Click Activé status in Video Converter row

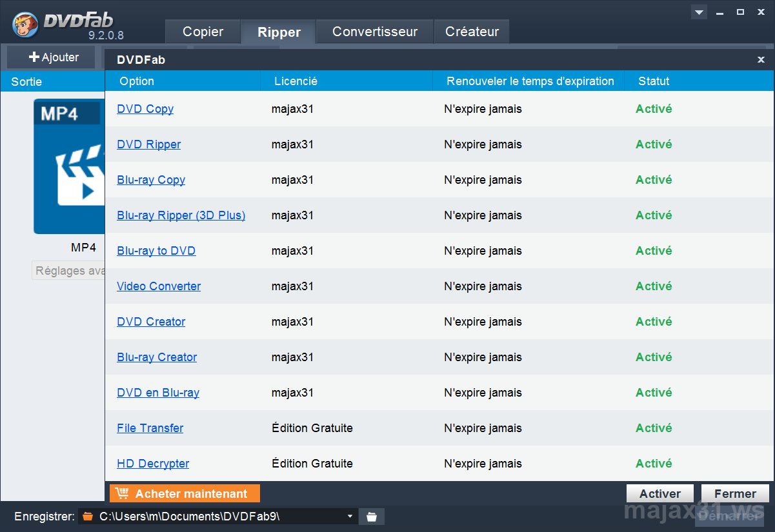654,286
